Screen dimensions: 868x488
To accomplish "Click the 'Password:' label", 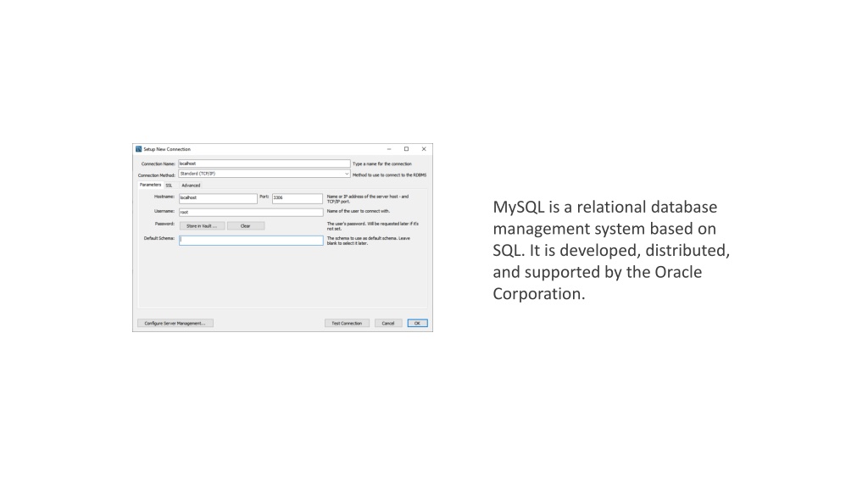I will pos(164,224).
